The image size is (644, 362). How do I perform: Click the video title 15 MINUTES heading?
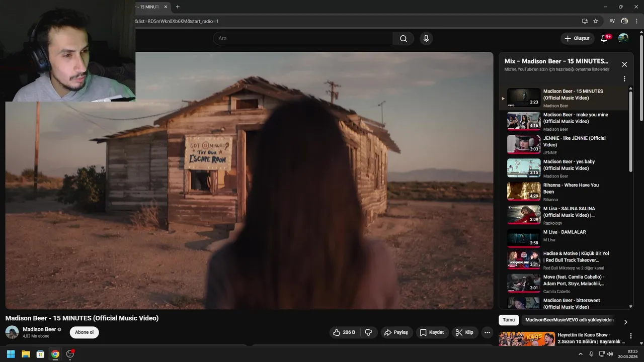[82, 318]
